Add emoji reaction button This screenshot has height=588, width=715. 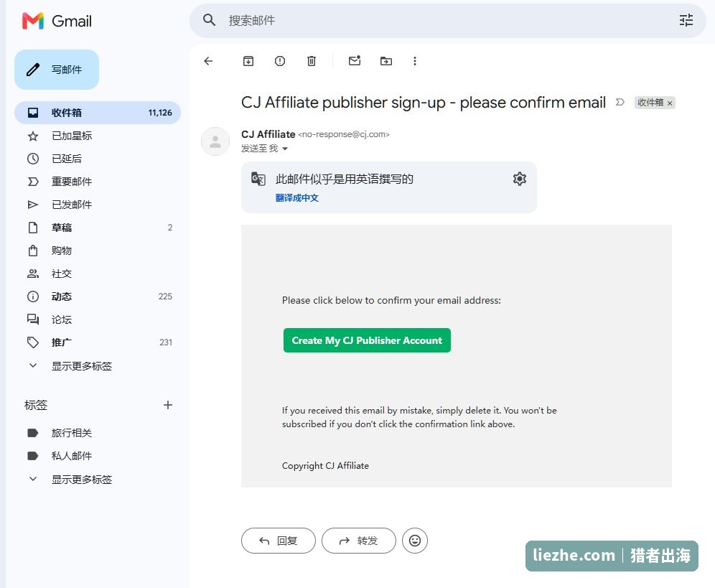click(414, 541)
